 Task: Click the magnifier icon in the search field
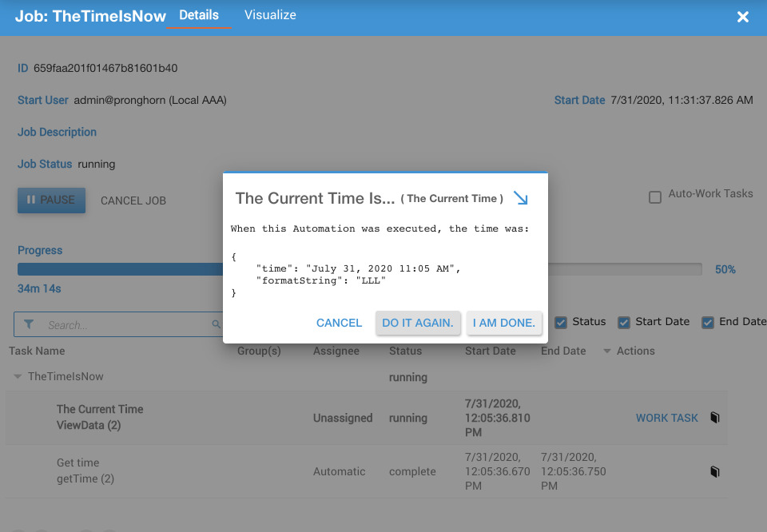pos(216,324)
